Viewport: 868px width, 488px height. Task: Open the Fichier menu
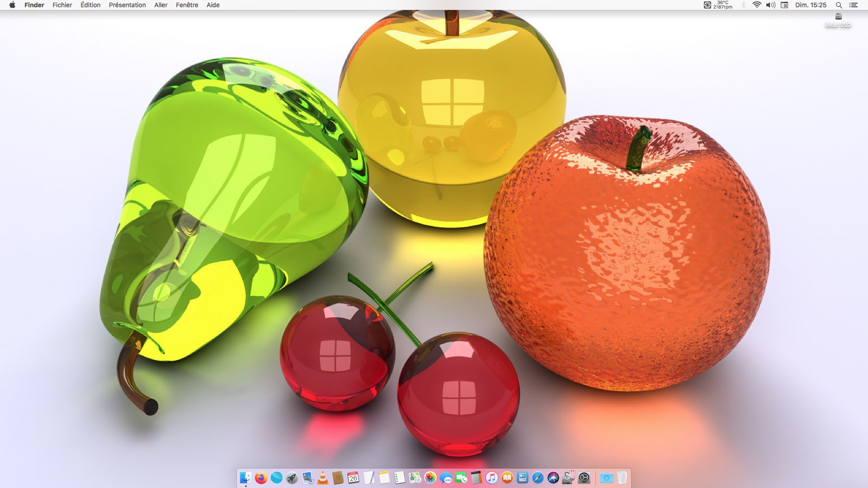62,5
